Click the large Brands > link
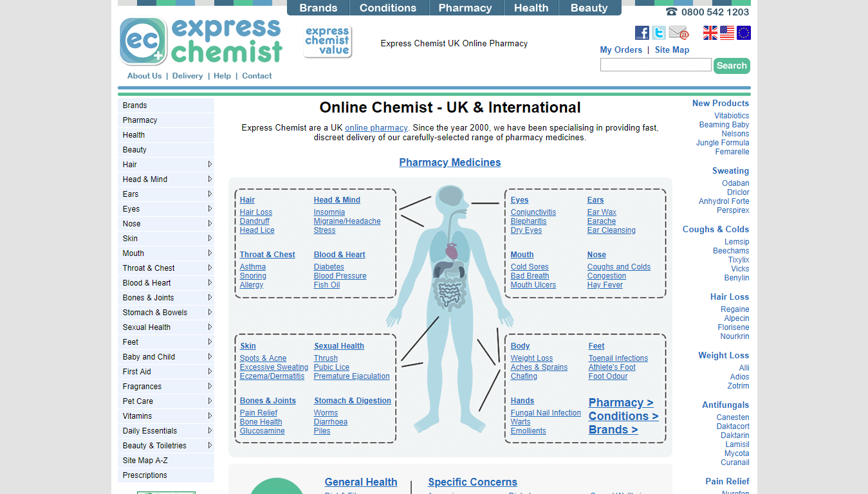Viewport: 868px width, 494px height. pos(613,430)
